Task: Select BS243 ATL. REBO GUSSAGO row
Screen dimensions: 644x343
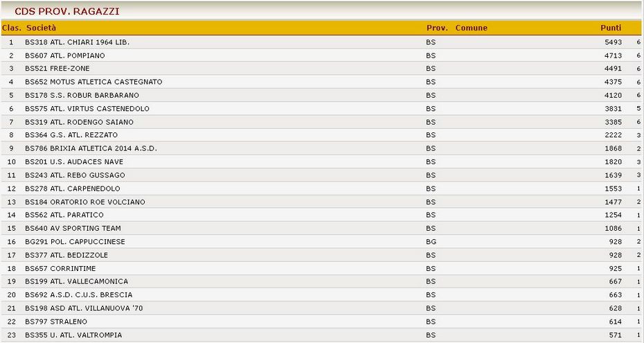Action: pyautogui.click(x=322, y=175)
